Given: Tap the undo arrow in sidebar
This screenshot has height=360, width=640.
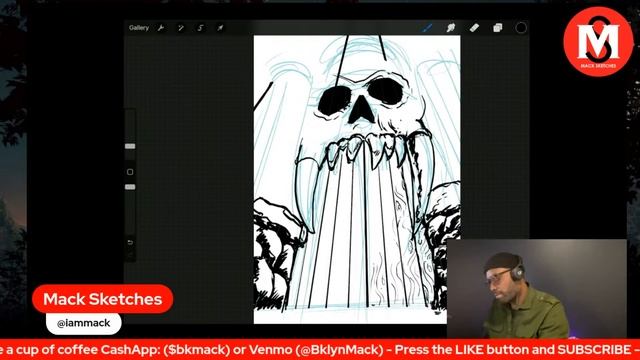Looking at the screenshot, I should pyautogui.click(x=130, y=242).
